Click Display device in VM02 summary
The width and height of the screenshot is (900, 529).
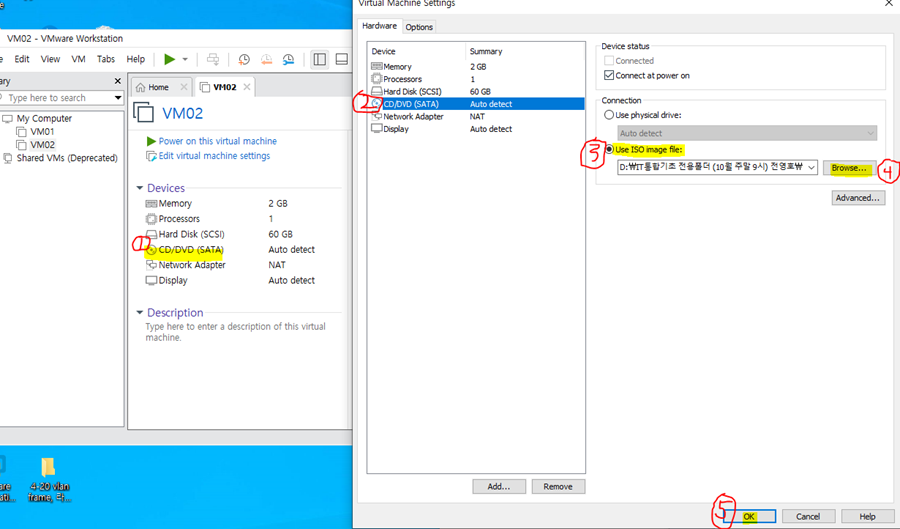[x=173, y=281]
